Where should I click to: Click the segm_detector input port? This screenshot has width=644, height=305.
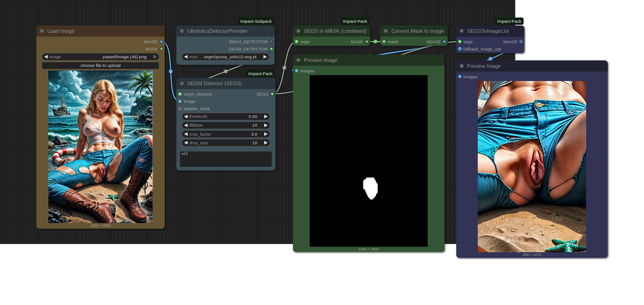coord(180,94)
